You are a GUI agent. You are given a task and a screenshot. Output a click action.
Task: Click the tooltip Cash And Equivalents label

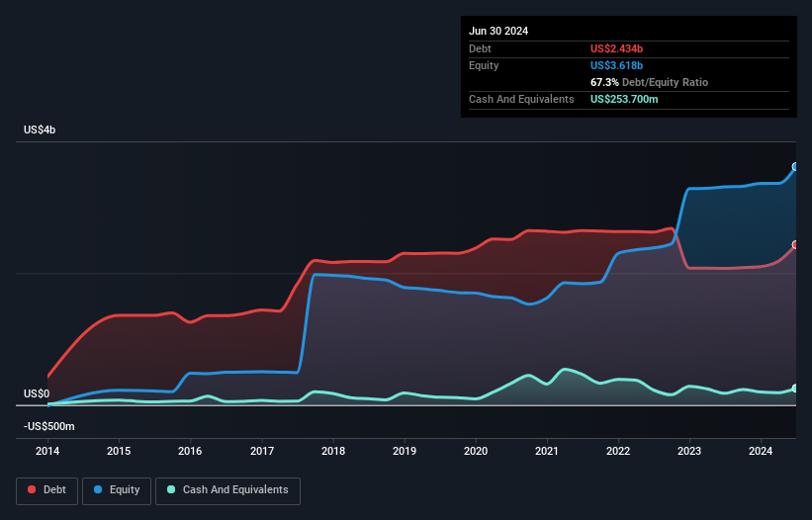pos(521,99)
